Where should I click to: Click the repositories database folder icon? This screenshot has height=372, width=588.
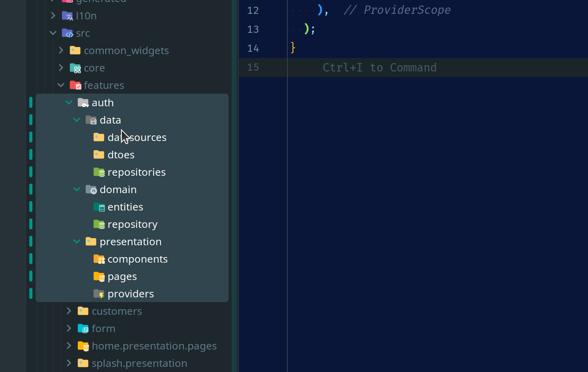pyautogui.click(x=99, y=172)
